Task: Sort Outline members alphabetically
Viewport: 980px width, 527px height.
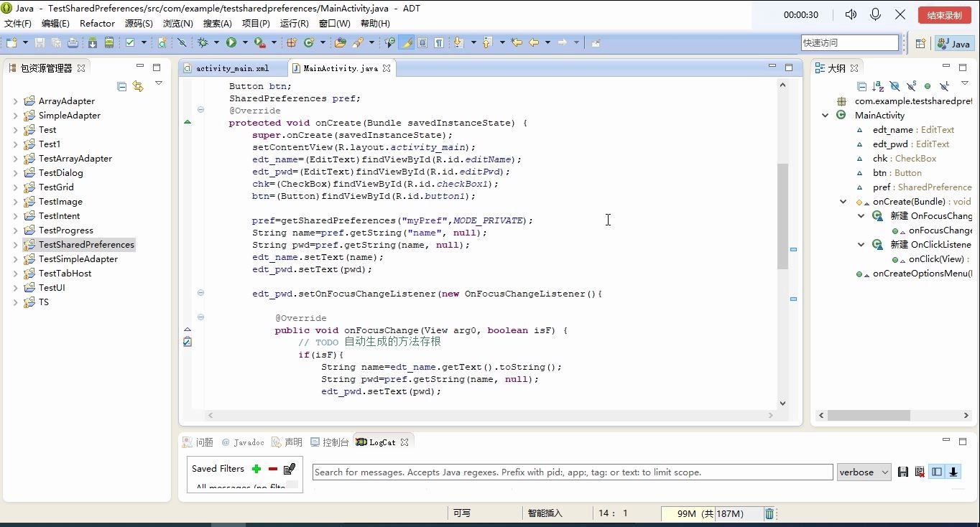Action: (878, 86)
